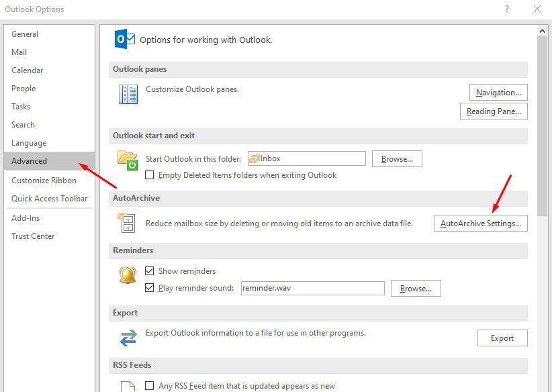Click the Reminders bell icon
552x392 pixels.
[128, 275]
